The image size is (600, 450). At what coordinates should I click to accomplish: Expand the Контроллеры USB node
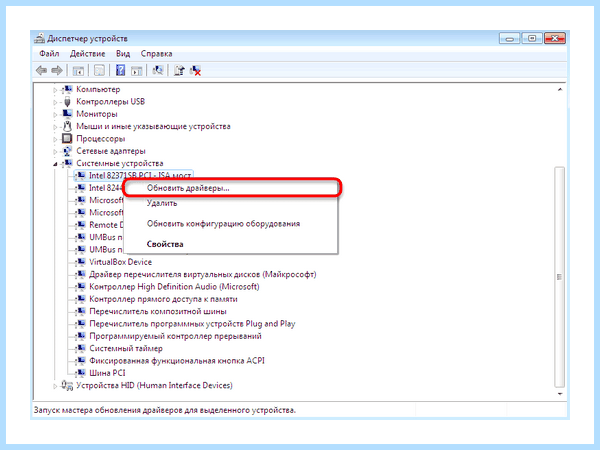pyautogui.click(x=55, y=102)
